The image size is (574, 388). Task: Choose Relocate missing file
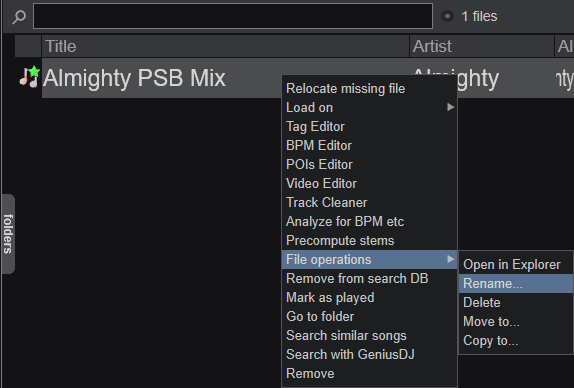click(369, 89)
